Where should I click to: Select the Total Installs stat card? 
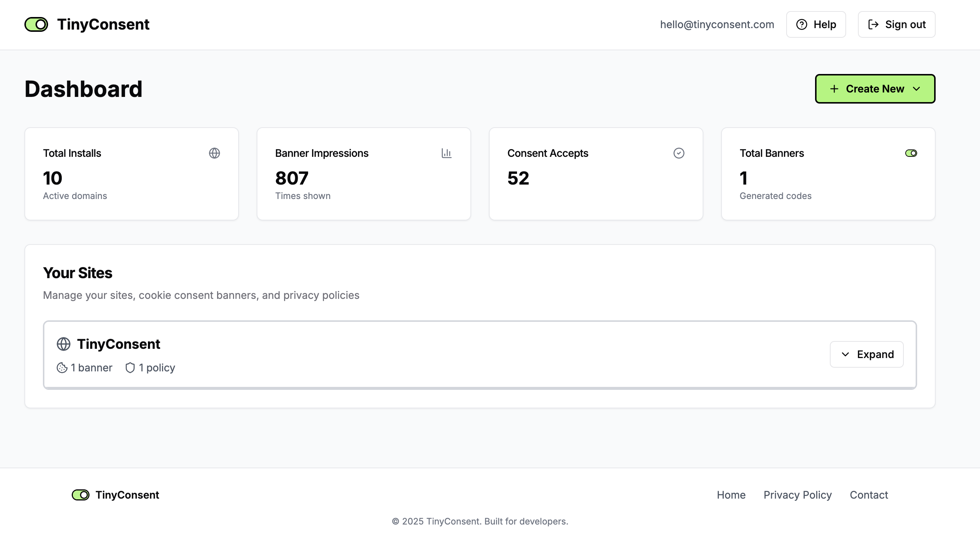pos(131,173)
